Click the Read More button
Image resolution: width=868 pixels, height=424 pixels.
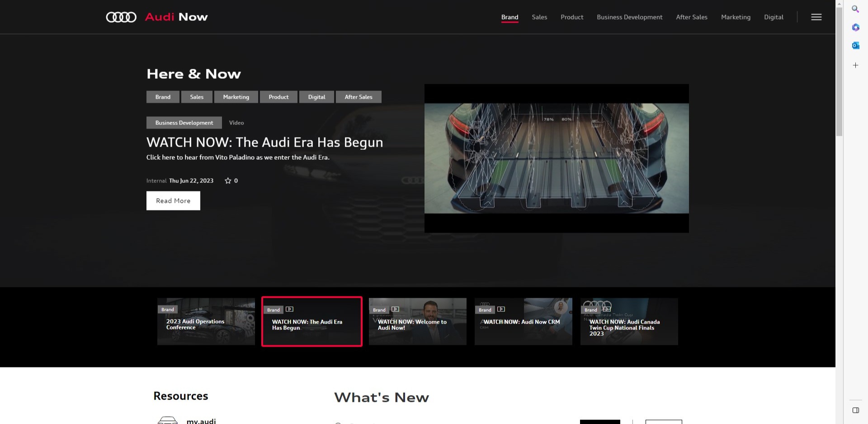point(173,200)
